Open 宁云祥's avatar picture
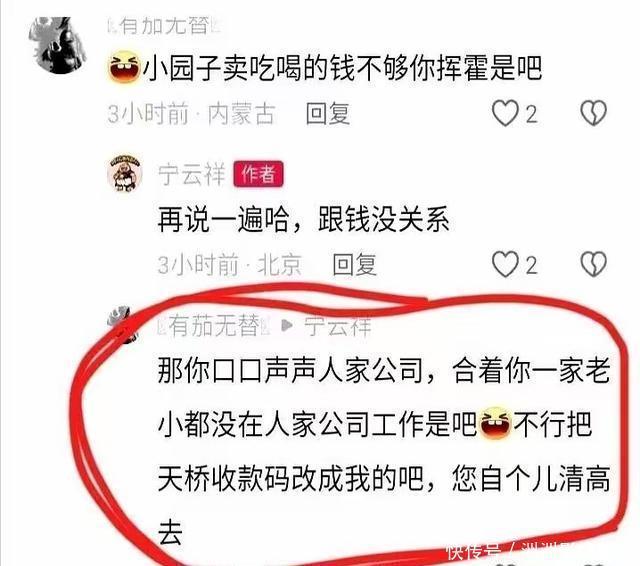The image size is (640, 566). 125,173
